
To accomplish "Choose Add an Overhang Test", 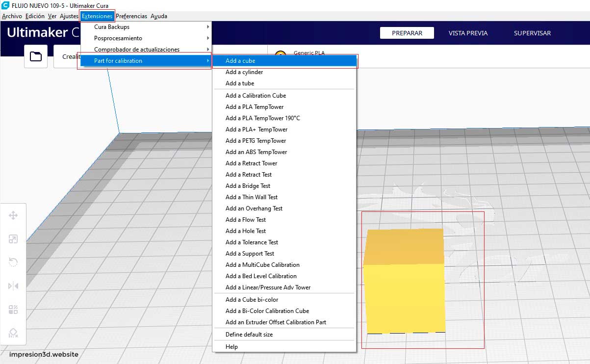I will [x=284, y=208].
